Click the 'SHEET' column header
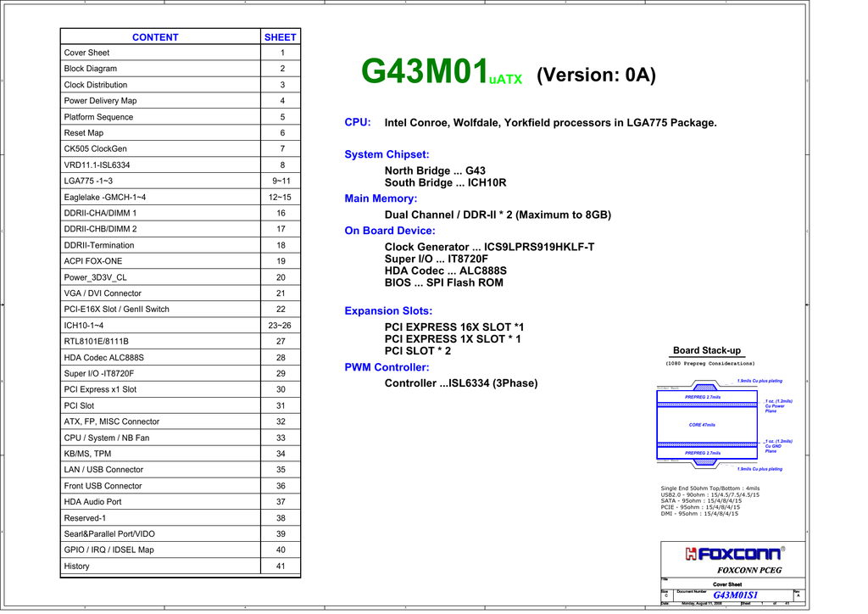The image size is (868, 614). [x=280, y=37]
